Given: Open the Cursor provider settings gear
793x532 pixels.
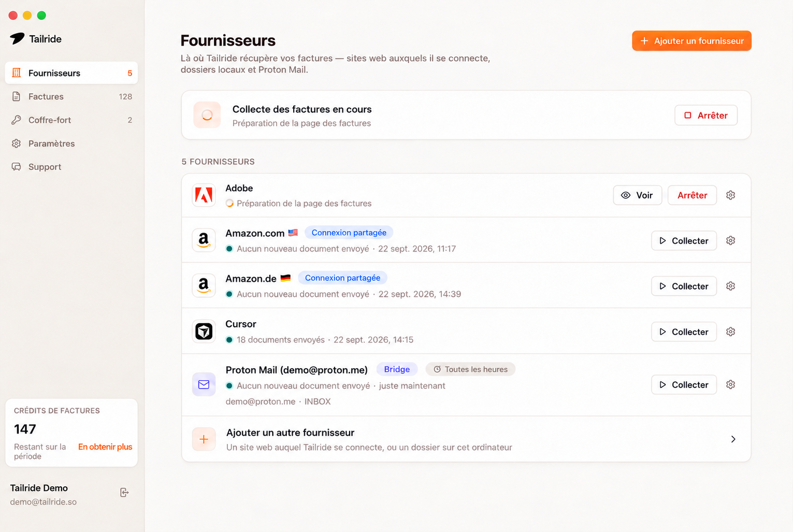Looking at the screenshot, I should coord(730,332).
